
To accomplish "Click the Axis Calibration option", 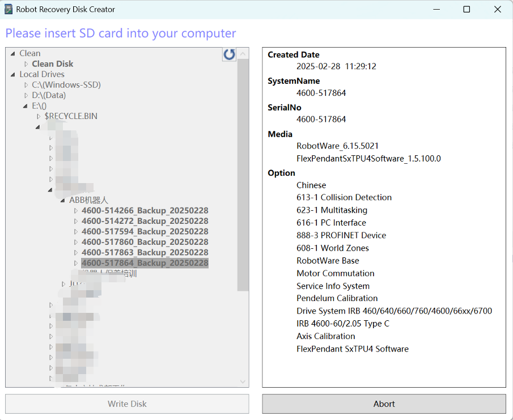I will click(x=326, y=336).
